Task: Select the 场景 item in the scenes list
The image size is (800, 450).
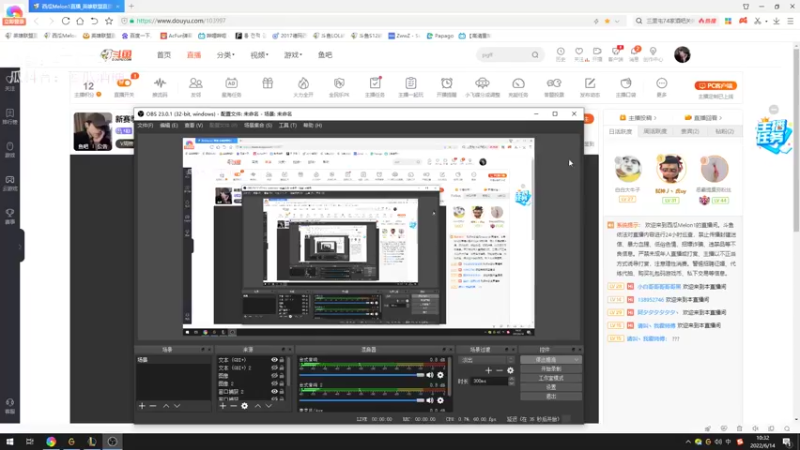Action: pos(173,360)
